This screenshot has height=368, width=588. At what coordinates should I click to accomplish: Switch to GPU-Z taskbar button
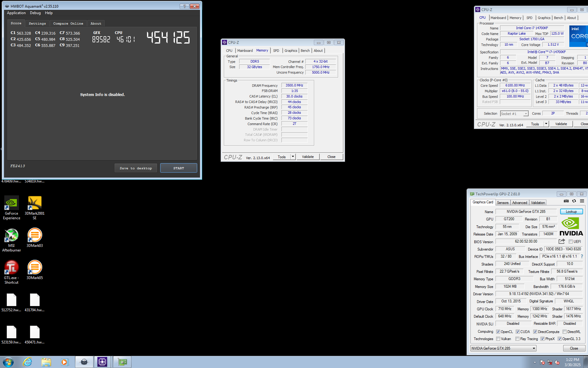[x=122, y=362]
